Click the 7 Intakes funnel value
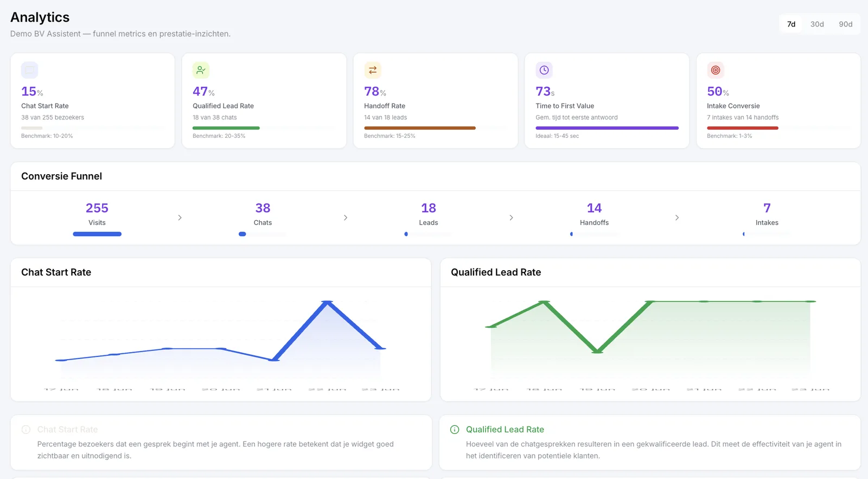Viewport: 868px width, 479px height. 767,208
